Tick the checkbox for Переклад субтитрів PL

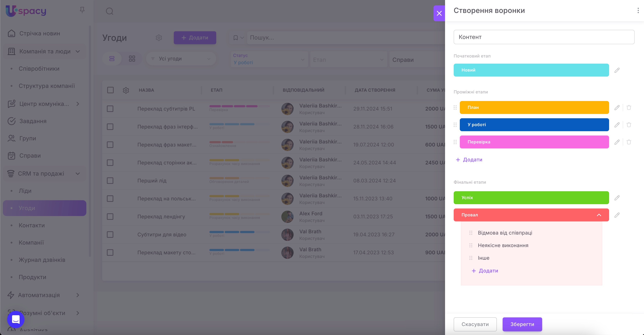(110, 109)
